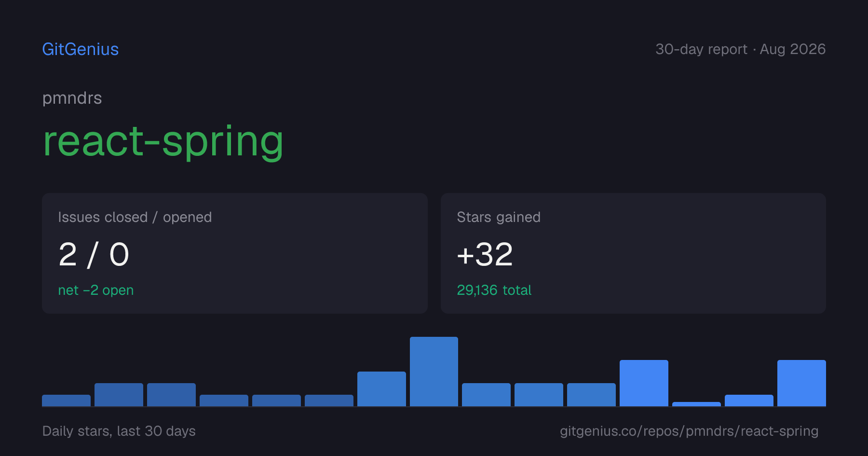Click the second bar in the stars chart

pos(119,395)
